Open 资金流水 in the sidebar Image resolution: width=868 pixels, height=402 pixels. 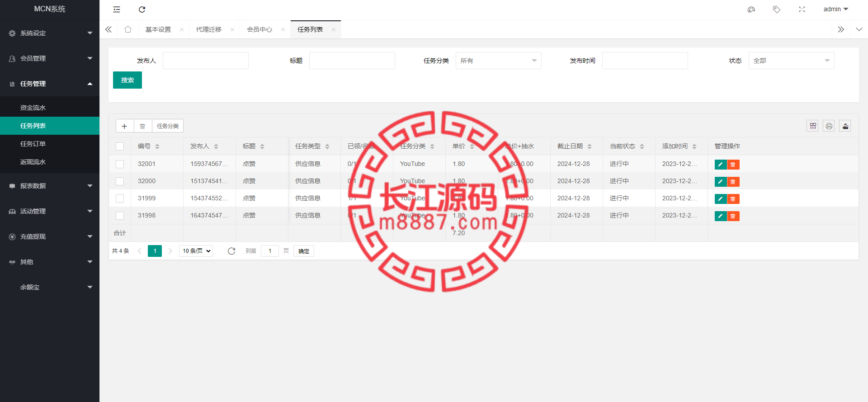coord(50,108)
